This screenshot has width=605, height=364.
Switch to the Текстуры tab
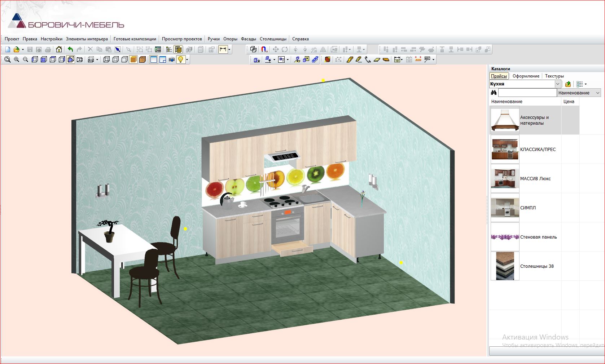pyautogui.click(x=554, y=76)
